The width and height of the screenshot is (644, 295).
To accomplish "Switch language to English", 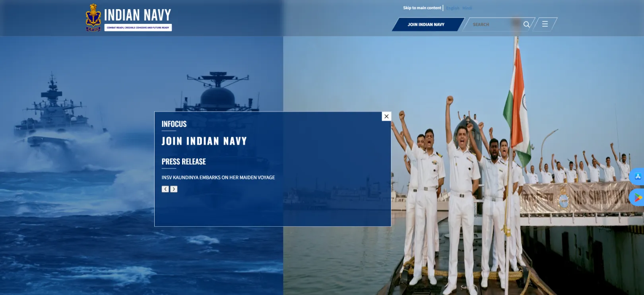I will pos(452,8).
